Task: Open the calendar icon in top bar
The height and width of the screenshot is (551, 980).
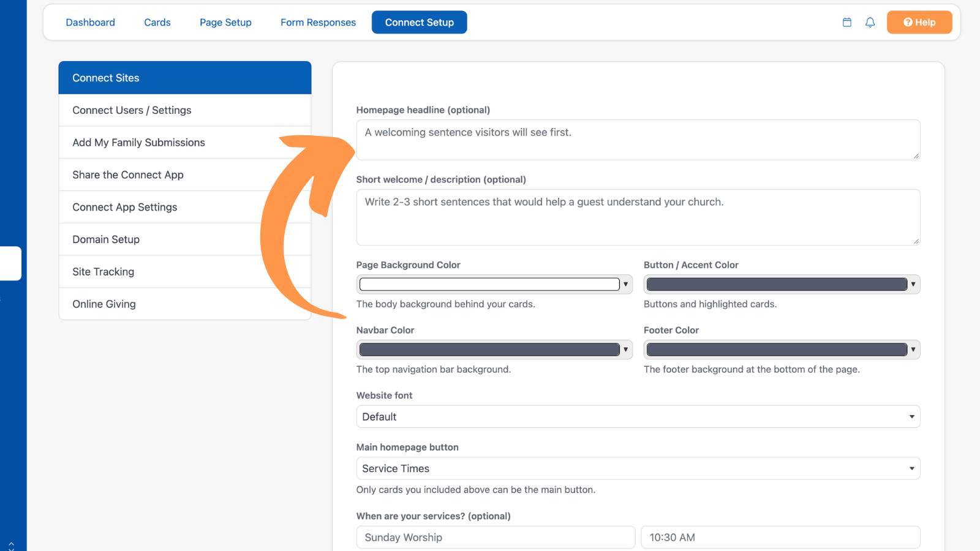Action: point(847,23)
